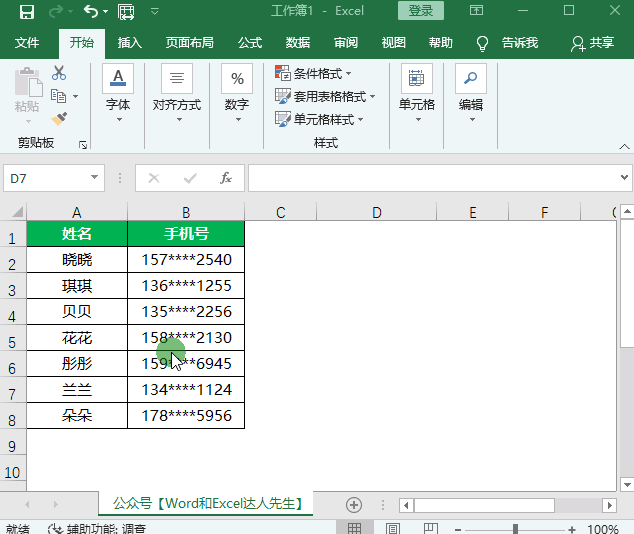
Task: Open 条件格式 conditional formatting menu
Action: (x=313, y=74)
